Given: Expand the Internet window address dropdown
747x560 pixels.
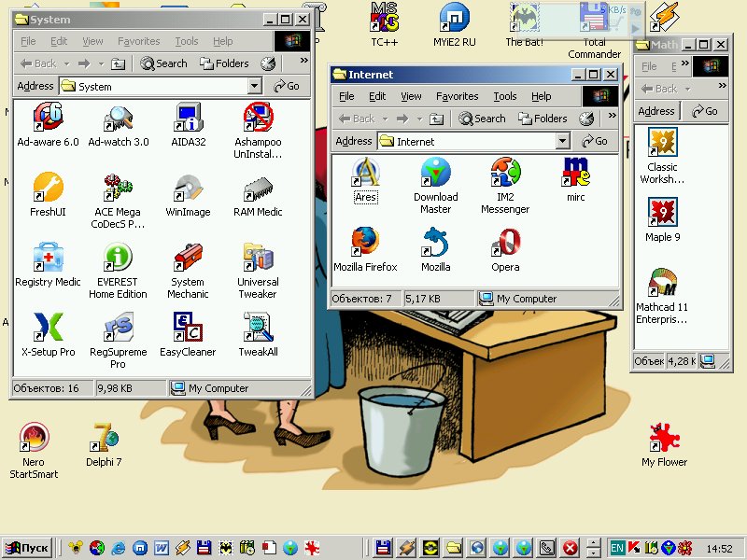Looking at the screenshot, I should (x=562, y=141).
